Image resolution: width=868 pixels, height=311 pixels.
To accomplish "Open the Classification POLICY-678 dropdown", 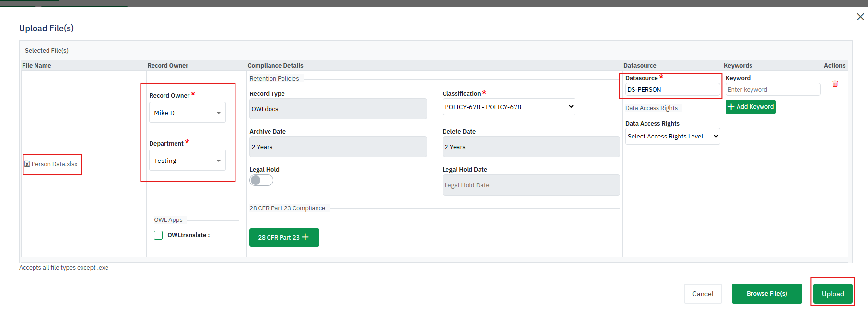I will click(508, 107).
